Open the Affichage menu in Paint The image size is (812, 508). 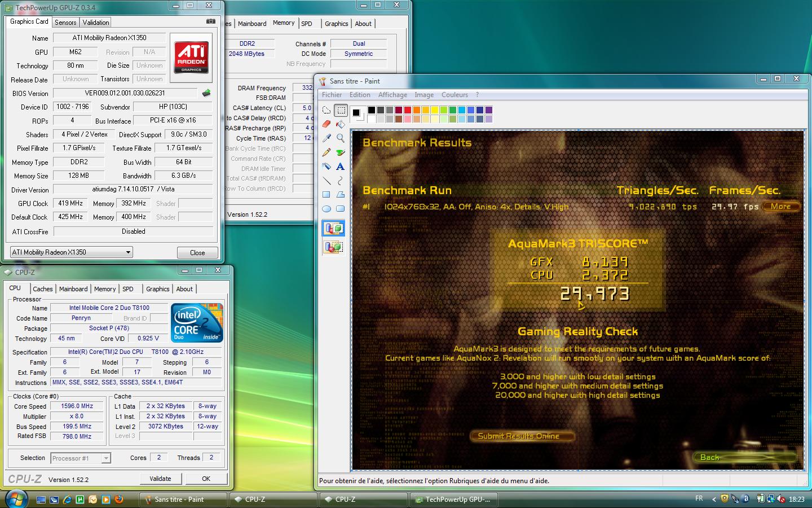pyautogui.click(x=392, y=95)
